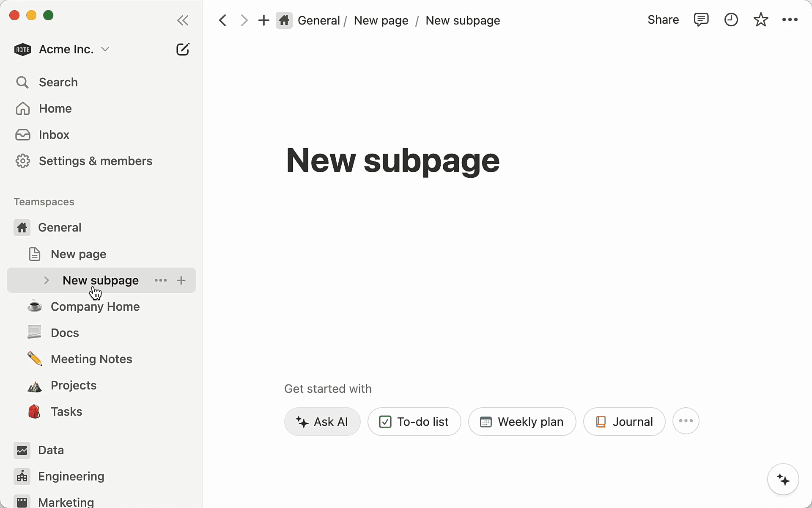This screenshot has height=508, width=812.
Task: Open the floating AI assistant sparkle button
Action: pyautogui.click(x=783, y=480)
